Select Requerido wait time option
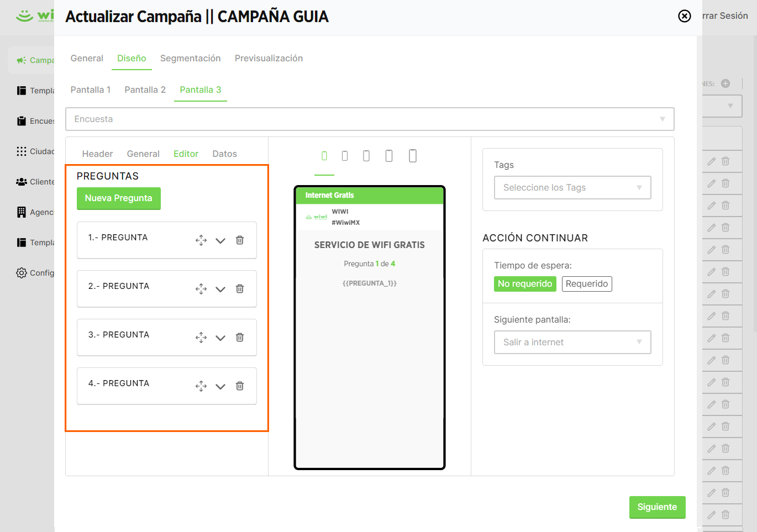 pos(587,284)
